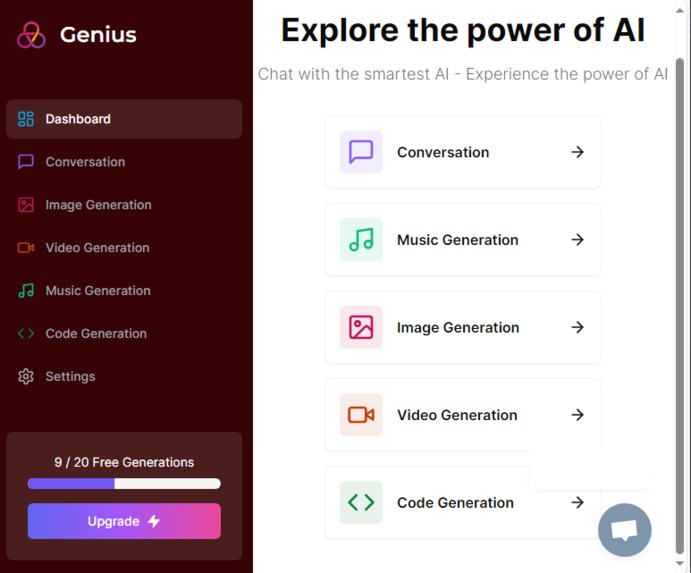Open the Music Generation card
The width and height of the screenshot is (691, 573).
click(x=463, y=240)
